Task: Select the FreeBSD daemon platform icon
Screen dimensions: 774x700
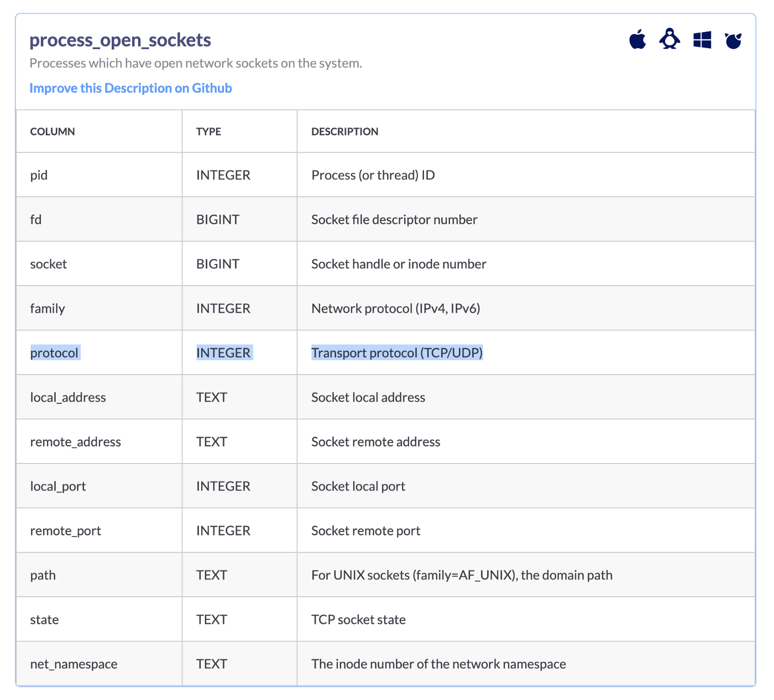Action: [733, 39]
